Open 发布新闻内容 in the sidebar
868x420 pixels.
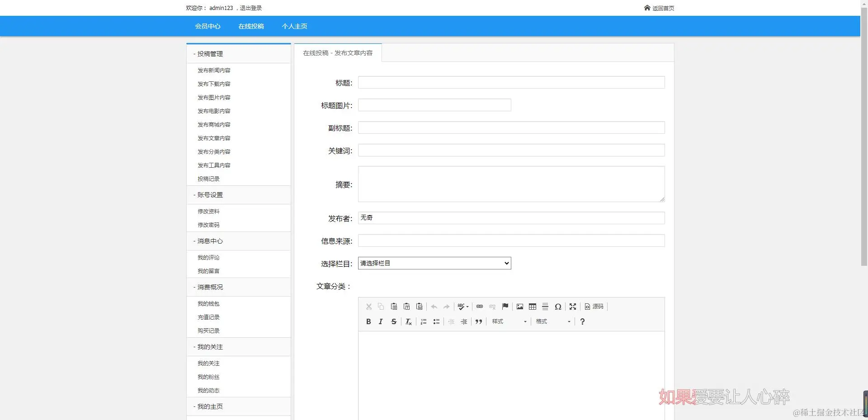[213, 70]
